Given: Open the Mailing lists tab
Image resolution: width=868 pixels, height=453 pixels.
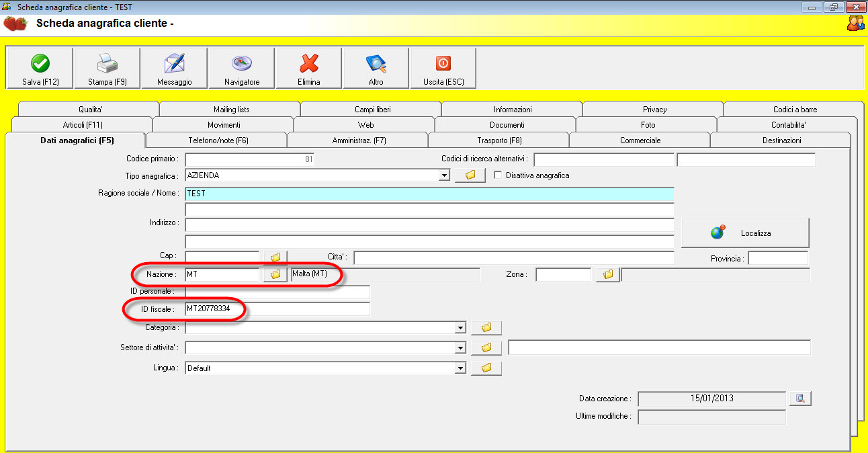Looking at the screenshot, I should tap(231, 109).
